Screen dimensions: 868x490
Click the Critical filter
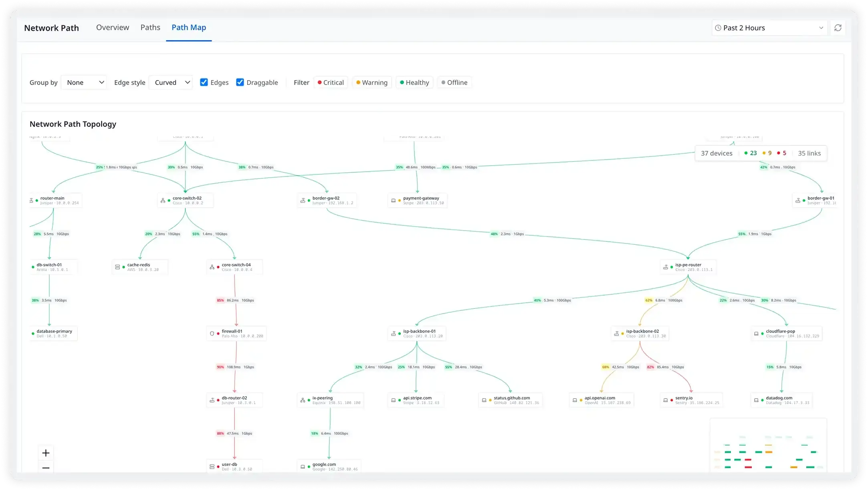[x=331, y=82]
